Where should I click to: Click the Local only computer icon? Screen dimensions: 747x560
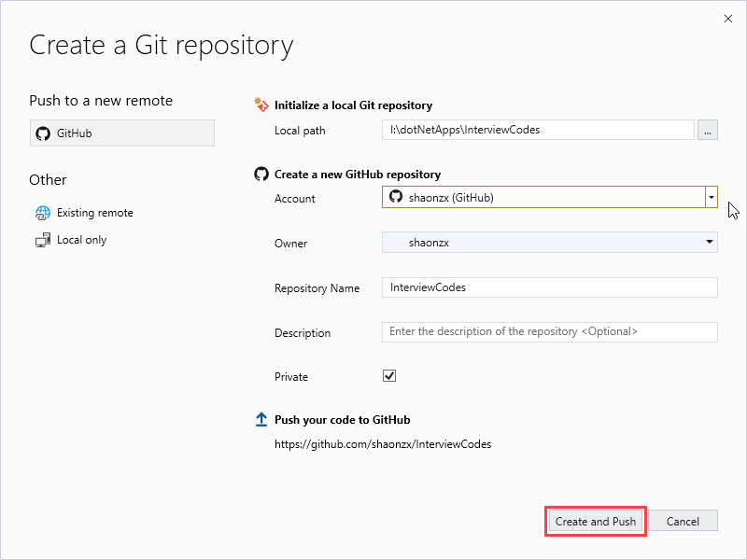tap(42, 240)
